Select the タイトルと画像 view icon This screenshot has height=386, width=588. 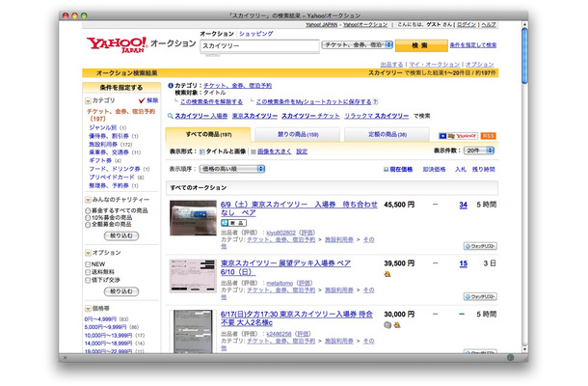point(201,152)
